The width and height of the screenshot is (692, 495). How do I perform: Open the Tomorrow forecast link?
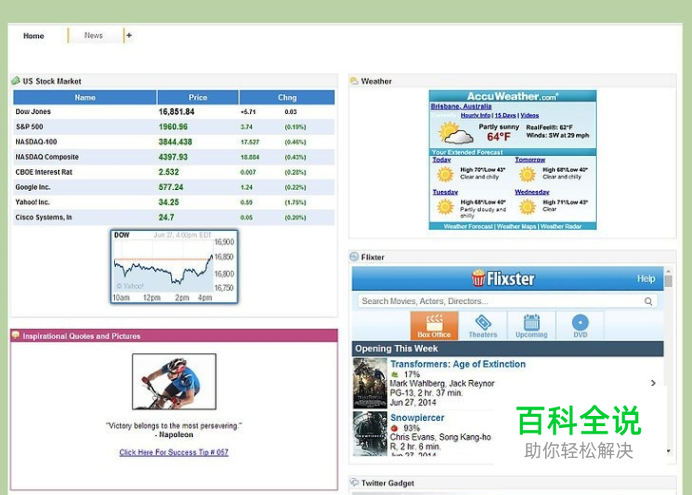pyautogui.click(x=530, y=160)
